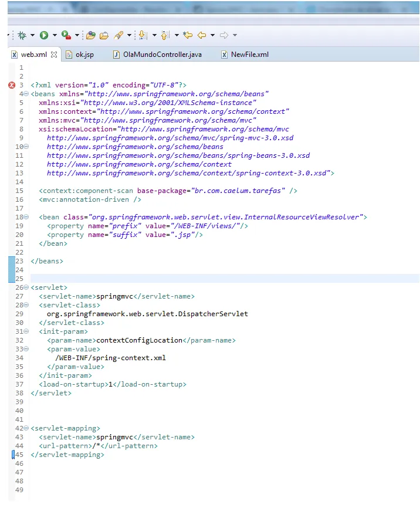Screen dimensions: 420x508
Task: Click the XML file icon on NewFile.xml tab
Action: (x=224, y=55)
